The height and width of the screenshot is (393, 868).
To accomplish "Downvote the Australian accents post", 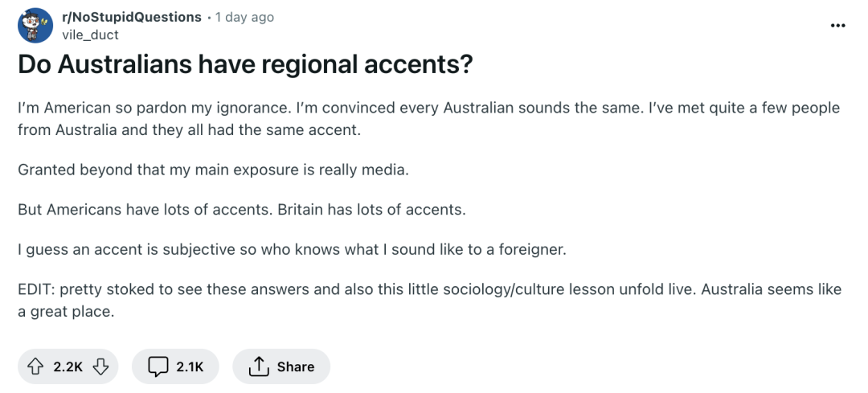I will pyautogui.click(x=100, y=366).
